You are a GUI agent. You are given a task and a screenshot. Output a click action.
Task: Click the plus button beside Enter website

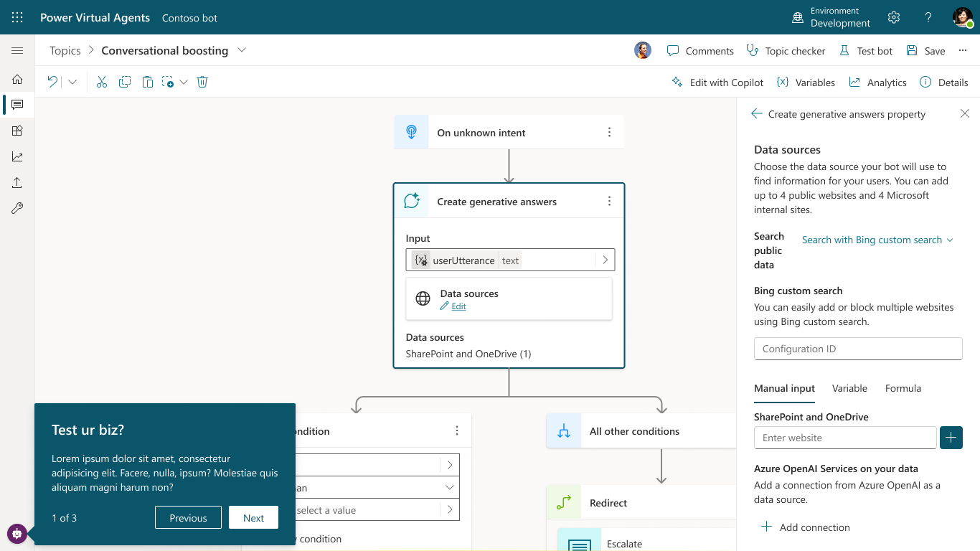(951, 438)
